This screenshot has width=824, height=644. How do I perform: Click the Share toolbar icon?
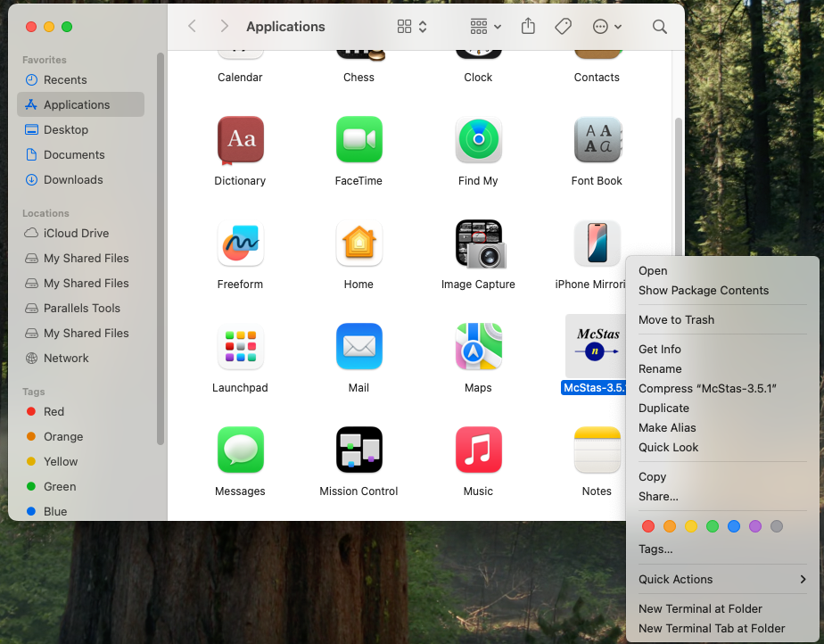tap(528, 27)
